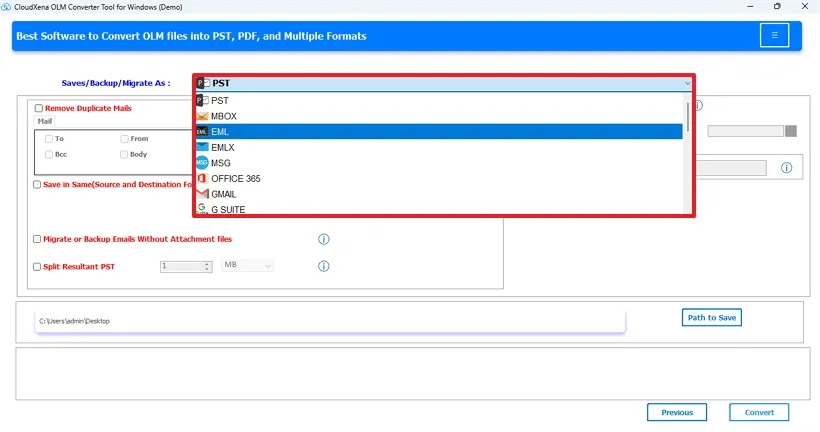The image size is (820, 432).
Task: Tick Migrate or Backup Emails Without Attachment
Action: 38,239
